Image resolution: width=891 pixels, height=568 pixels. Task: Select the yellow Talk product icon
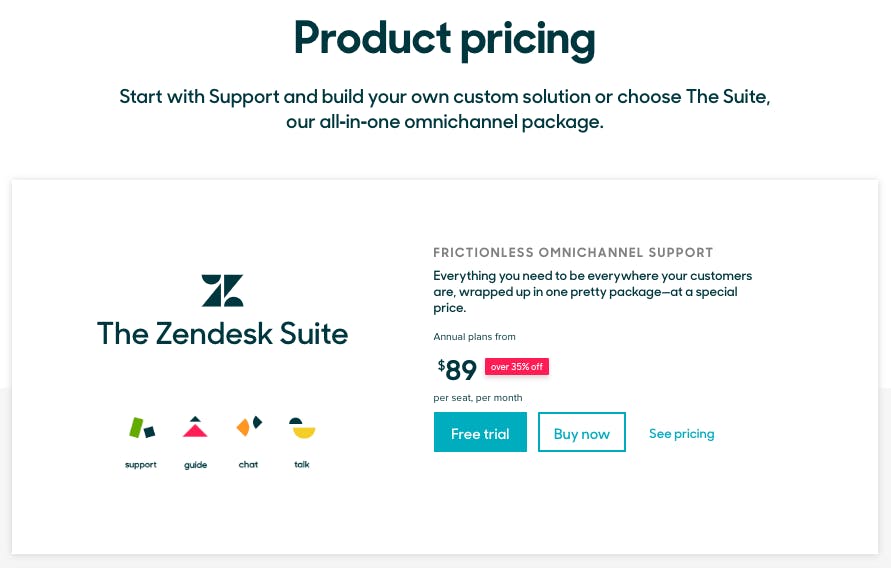(x=302, y=428)
